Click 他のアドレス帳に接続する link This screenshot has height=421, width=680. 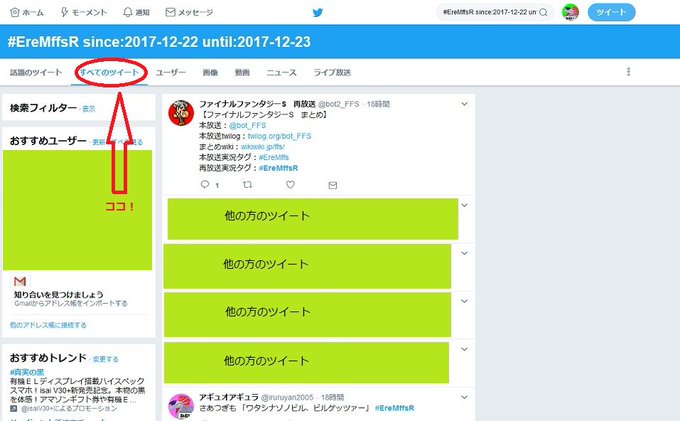[x=48, y=325]
